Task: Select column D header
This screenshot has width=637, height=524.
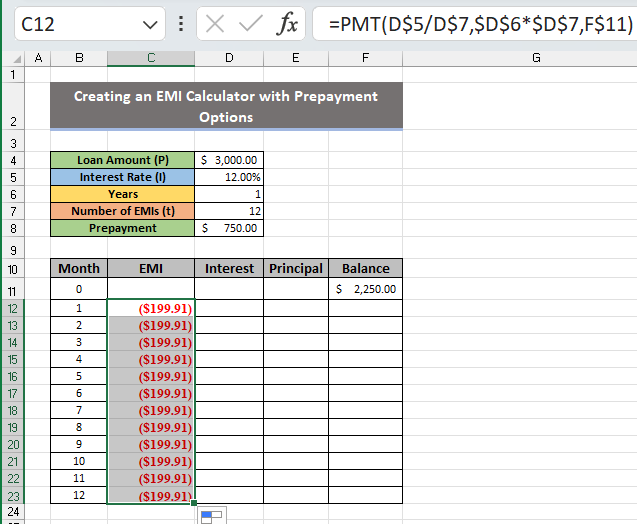Action: (x=229, y=58)
